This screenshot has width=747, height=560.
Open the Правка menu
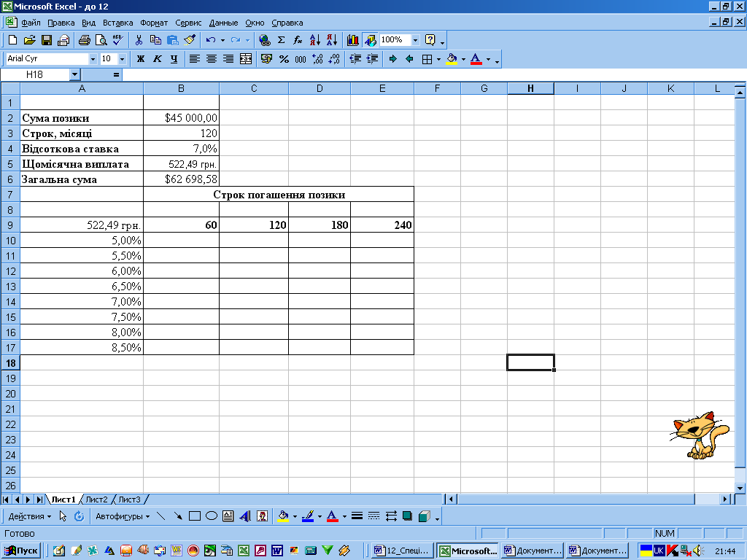[x=61, y=23]
